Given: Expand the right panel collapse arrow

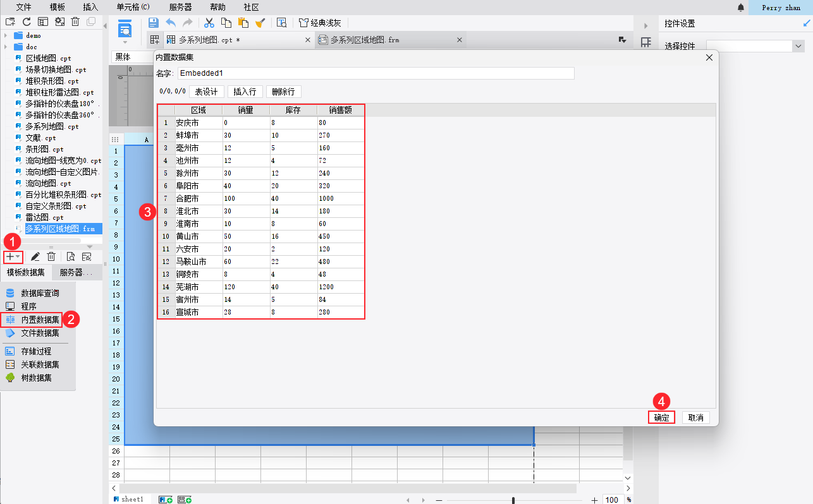Looking at the screenshot, I should click(x=645, y=26).
